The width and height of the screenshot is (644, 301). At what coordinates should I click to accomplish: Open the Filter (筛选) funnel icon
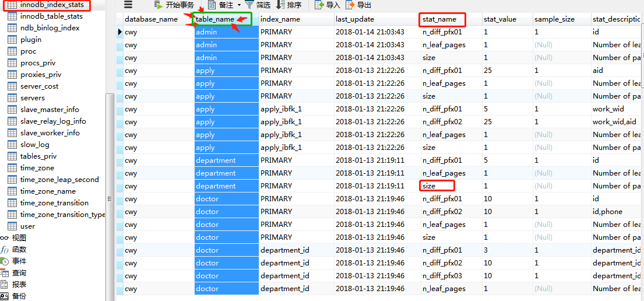[249, 5]
